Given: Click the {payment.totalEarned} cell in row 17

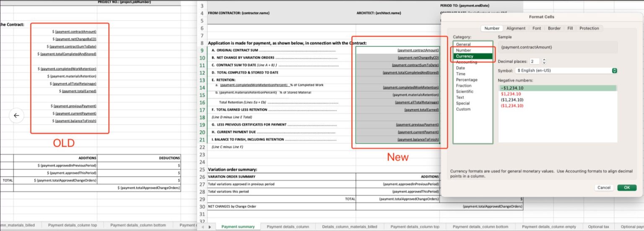Looking at the screenshot, I should tap(397, 110).
